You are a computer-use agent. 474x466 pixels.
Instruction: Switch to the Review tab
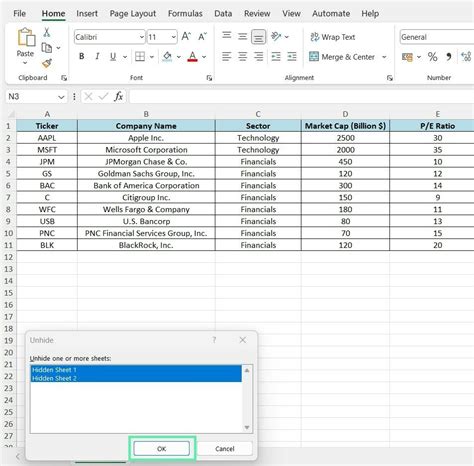pos(257,14)
